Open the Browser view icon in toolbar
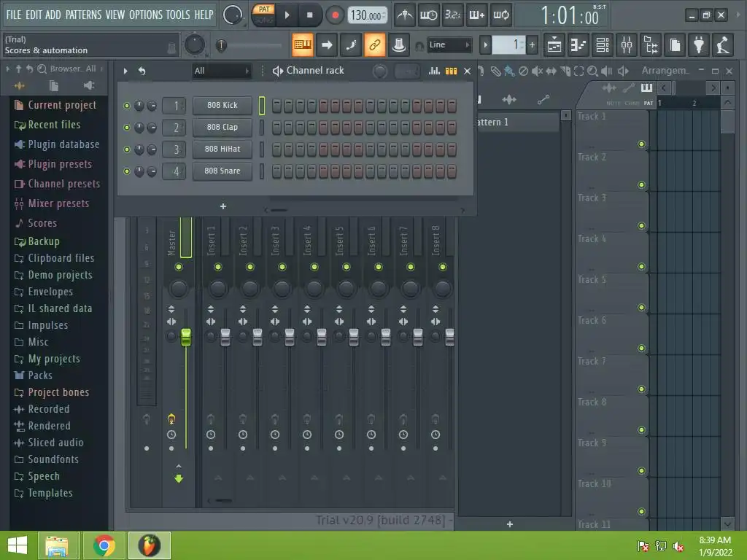Image resolution: width=747 pixels, height=560 pixels. [x=651, y=44]
